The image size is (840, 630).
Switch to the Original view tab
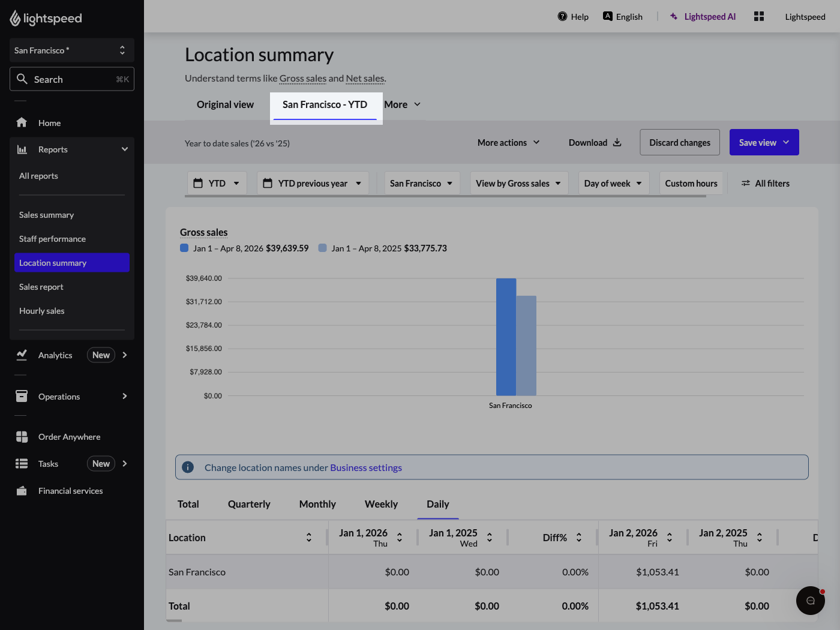tap(225, 104)
